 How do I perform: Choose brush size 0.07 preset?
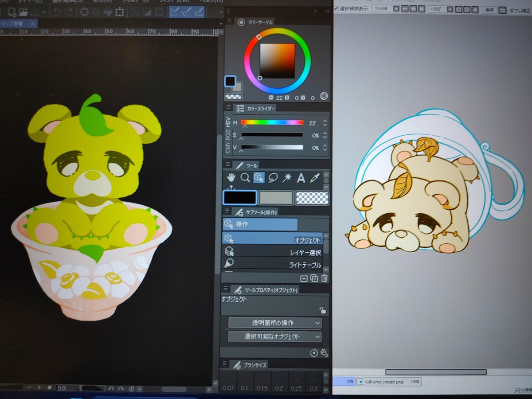[228, 381]
